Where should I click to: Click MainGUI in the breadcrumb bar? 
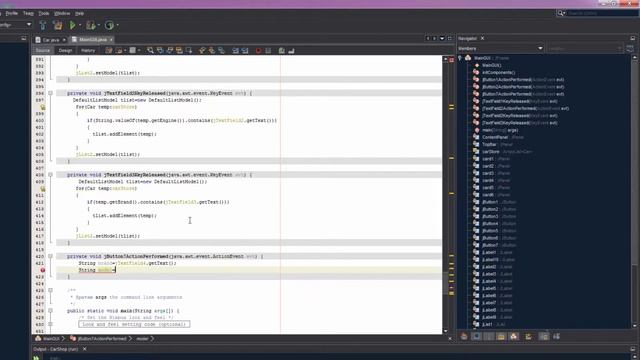pos(51,338)
